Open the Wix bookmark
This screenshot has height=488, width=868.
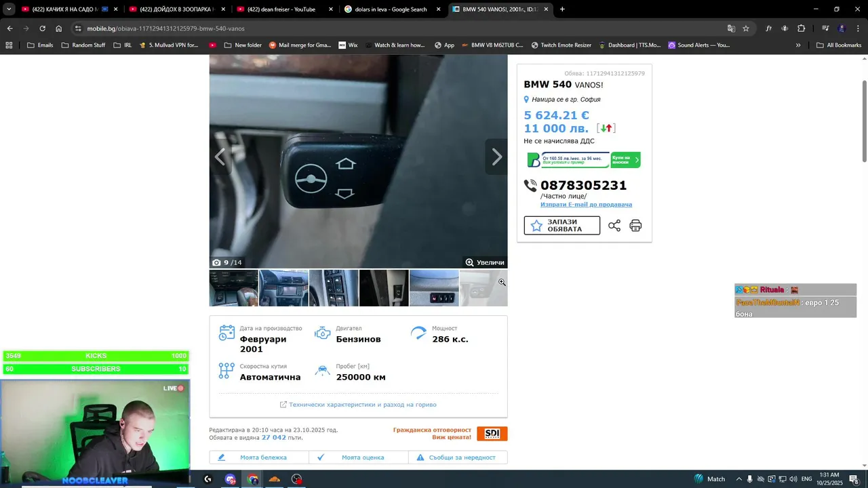[348, 45]
